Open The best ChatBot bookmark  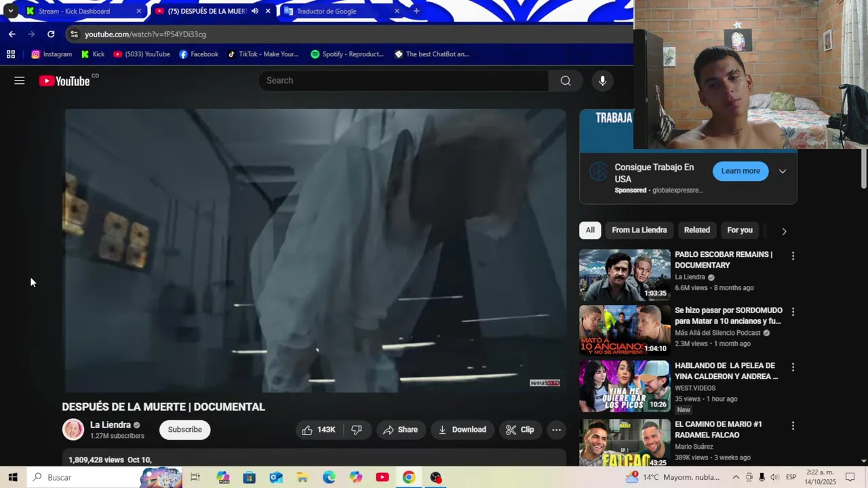point(432,54)
